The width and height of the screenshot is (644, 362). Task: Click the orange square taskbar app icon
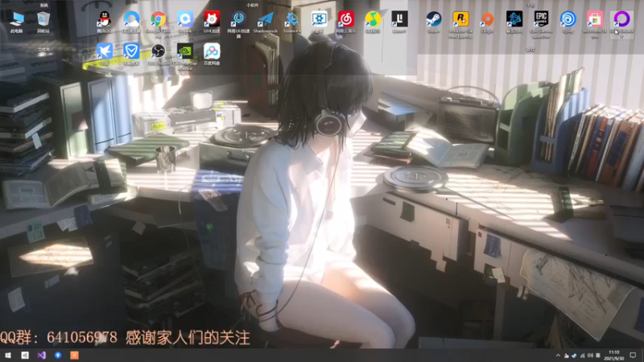74,356
